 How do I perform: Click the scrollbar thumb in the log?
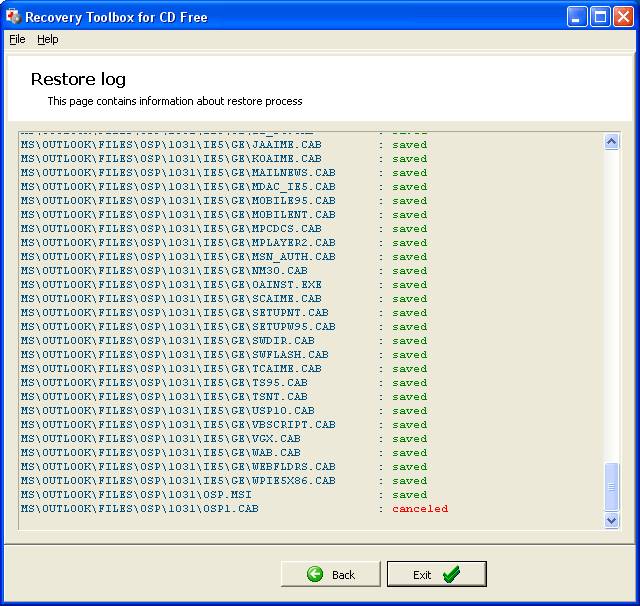click(x=612, y=487)
